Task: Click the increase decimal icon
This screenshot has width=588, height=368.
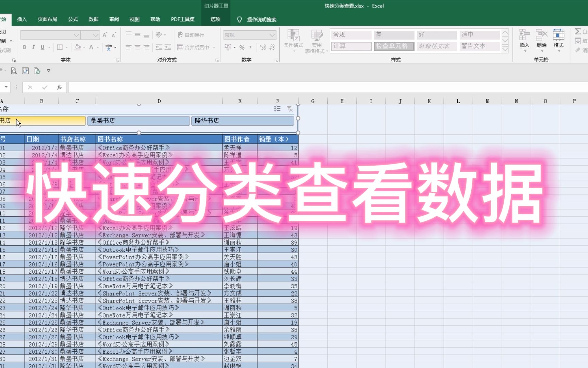Action: [x=263, y=47]
